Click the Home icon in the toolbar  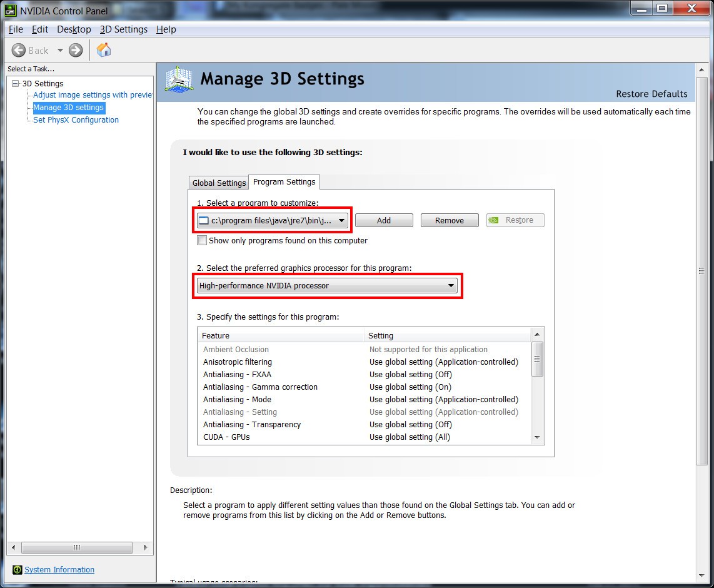[104, 50]
